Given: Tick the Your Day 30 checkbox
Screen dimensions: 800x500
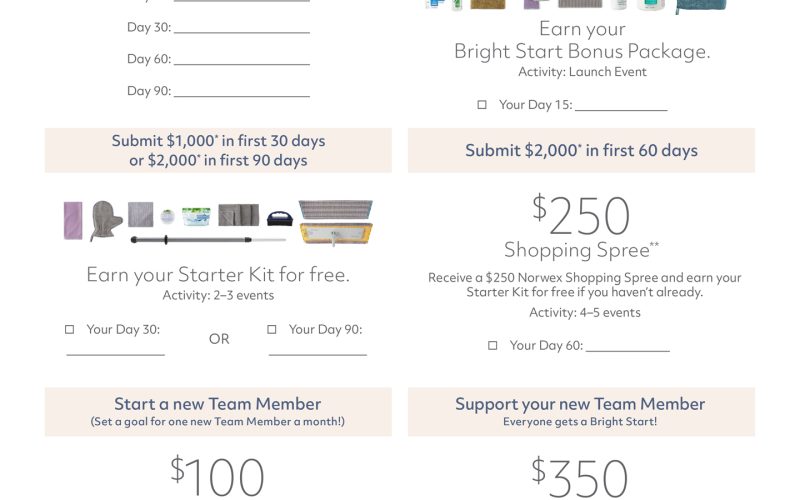Looking at the screenshot, I should pos(70,329).
